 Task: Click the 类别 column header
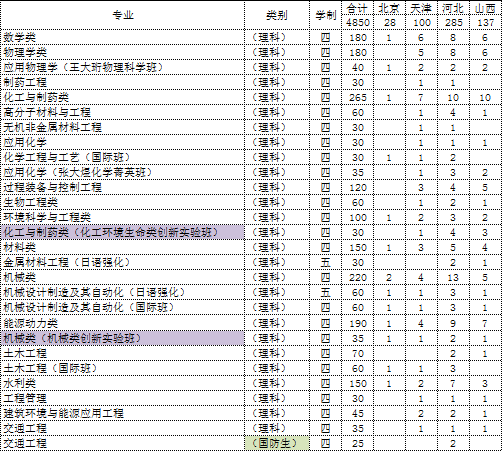pos(277,15)
